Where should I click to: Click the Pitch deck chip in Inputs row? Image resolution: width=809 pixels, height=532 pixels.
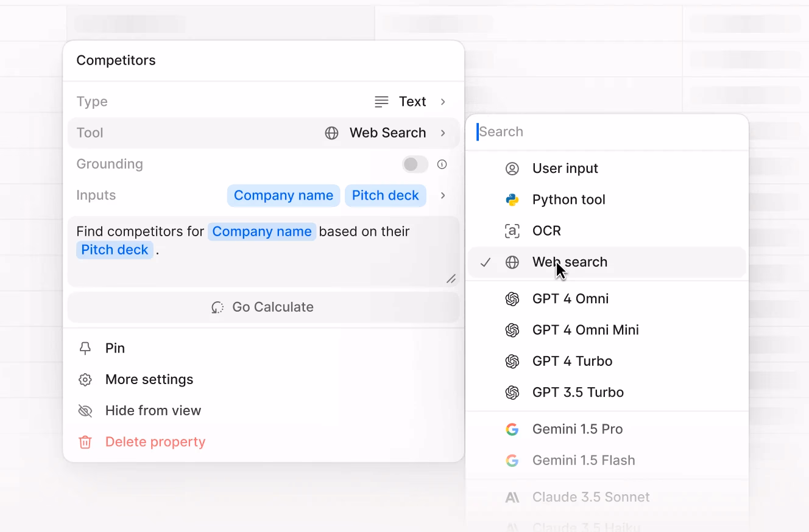386,195
